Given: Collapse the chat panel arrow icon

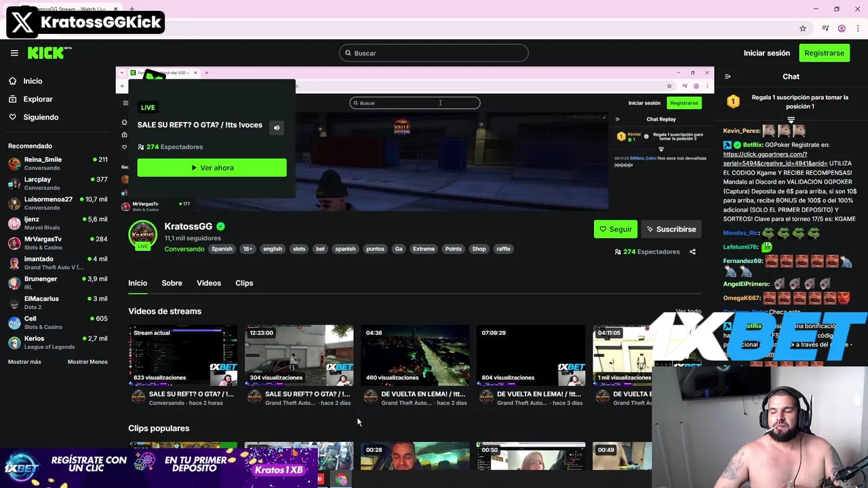Looking at the screenshot, I should (x=728, y=77).
